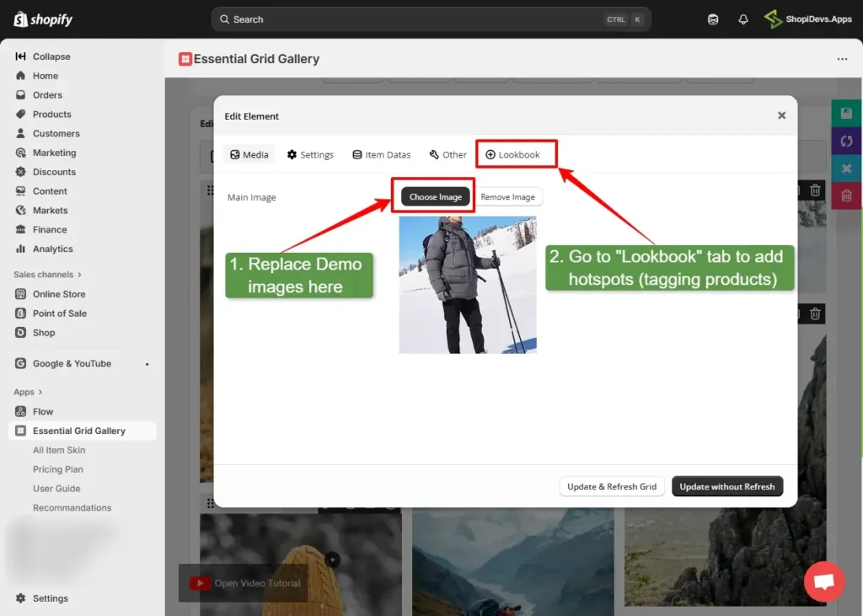The height and width of the screenshot is (616, 863).
Task: Open Shopify inbox from the top bar
Action: click(712, 19)
